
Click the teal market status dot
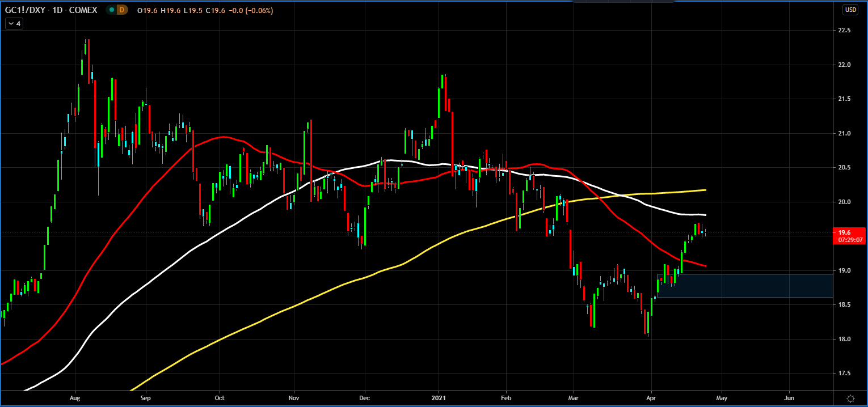point(111,10)
